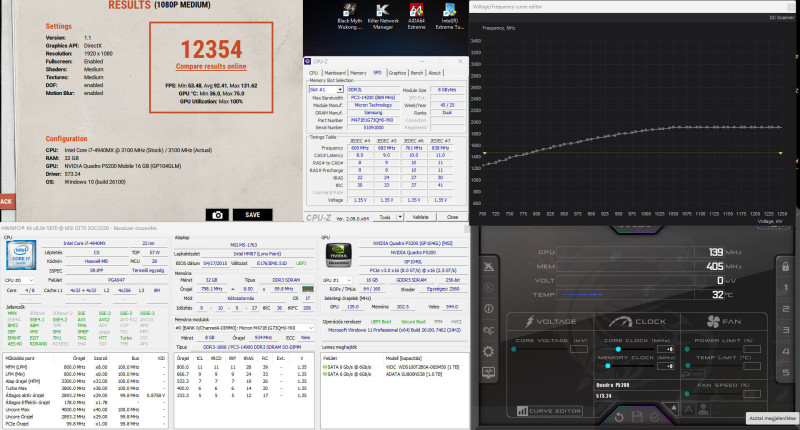Open the Compare results online link
Viewport: 800px width, 430px height.
211,66
